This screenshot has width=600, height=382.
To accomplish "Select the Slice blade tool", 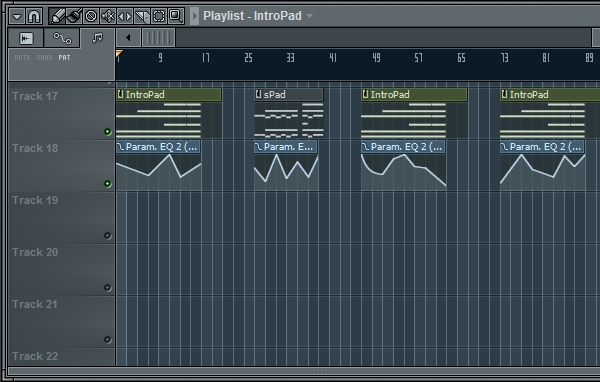I will 142,16.
